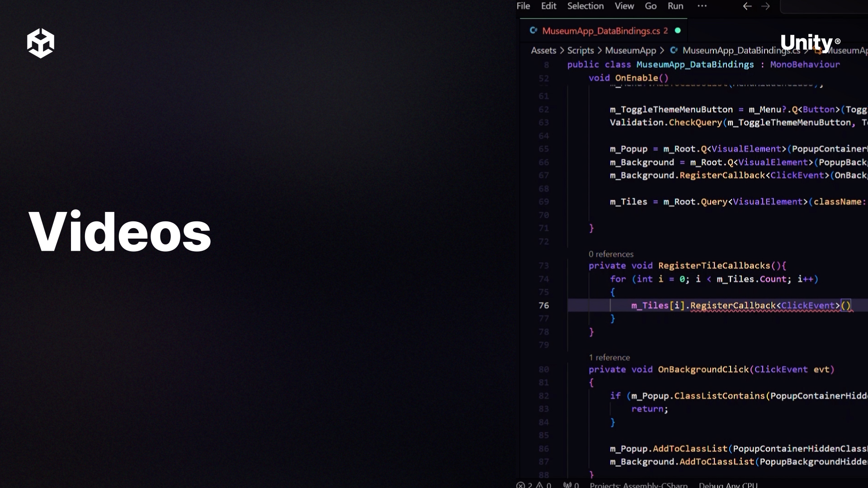868x488 pixels.
Task: Click in the command center search box
Action: pos(825,6)
